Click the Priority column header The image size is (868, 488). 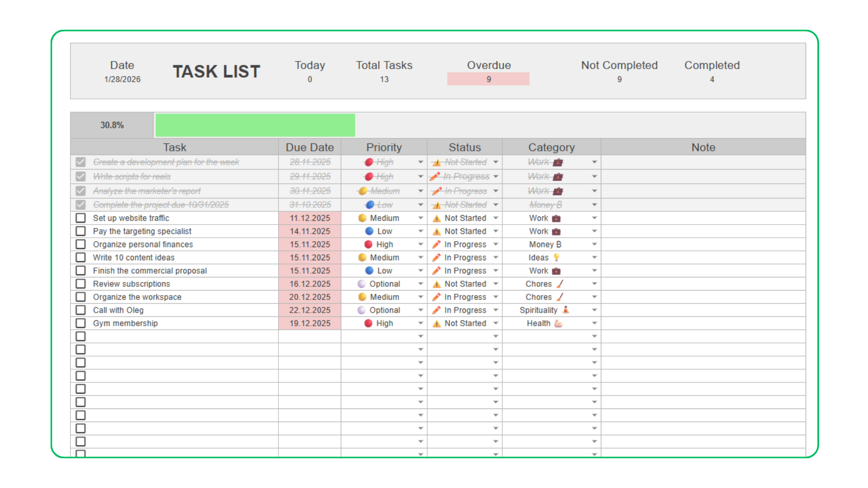point(384,147)
